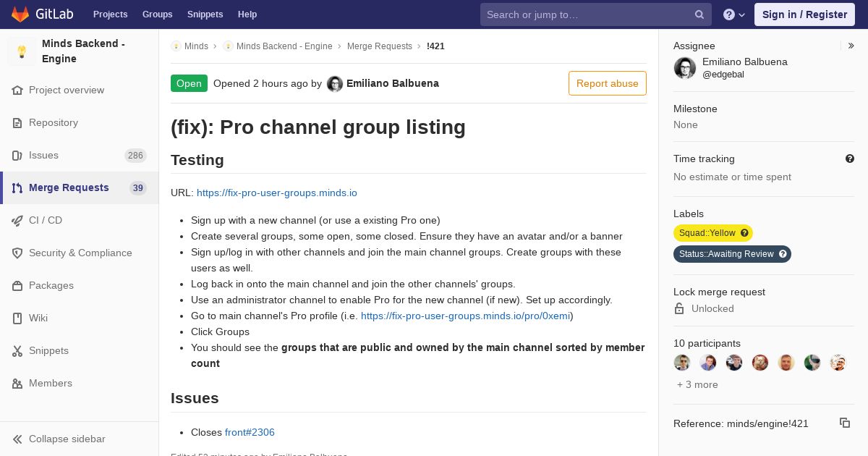Click the Collapse sidebar double-chevron icon
Image resolution: width=868 pixels, height=456 pixels.
click(17, 439)
